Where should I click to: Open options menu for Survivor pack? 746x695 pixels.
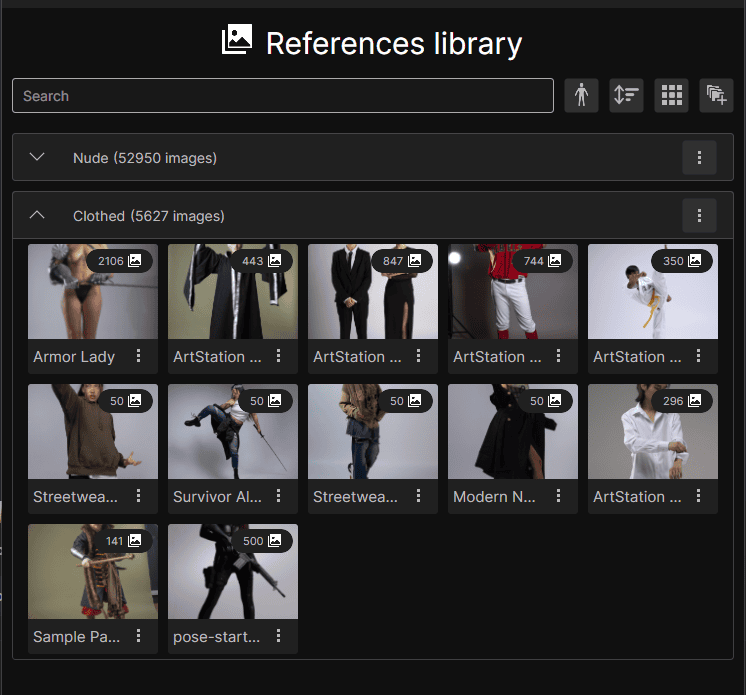pos(279,497)
